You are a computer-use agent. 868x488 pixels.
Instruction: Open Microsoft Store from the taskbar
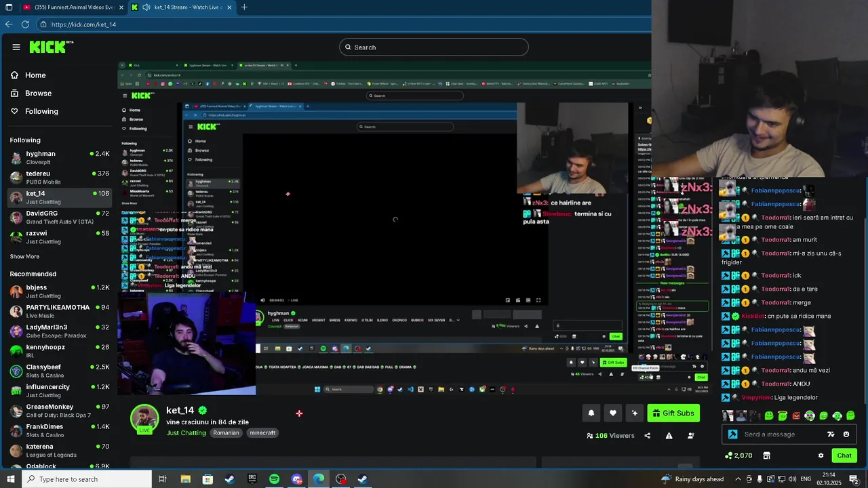tap(208, 479)
